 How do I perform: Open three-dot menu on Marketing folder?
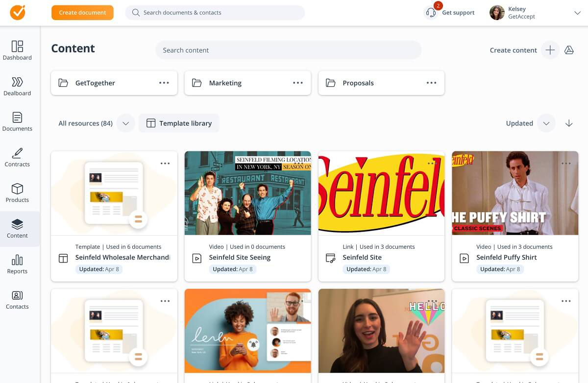click(x=298, y=83)
